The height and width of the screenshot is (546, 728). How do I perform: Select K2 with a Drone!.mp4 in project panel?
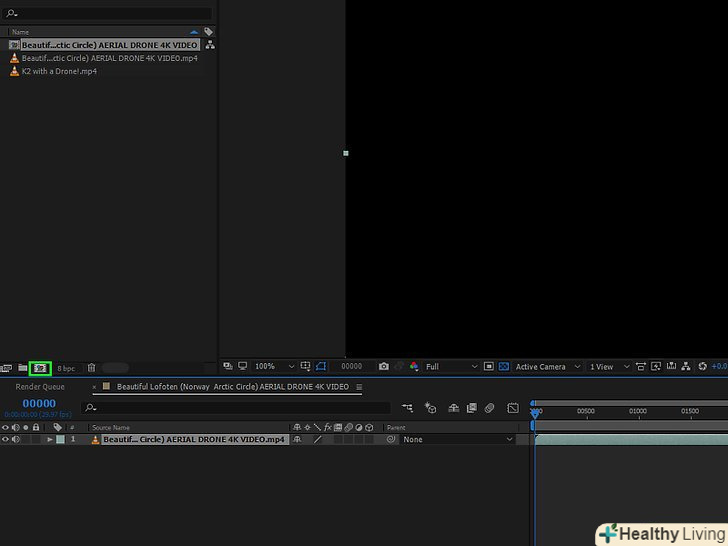coord(59,71)
